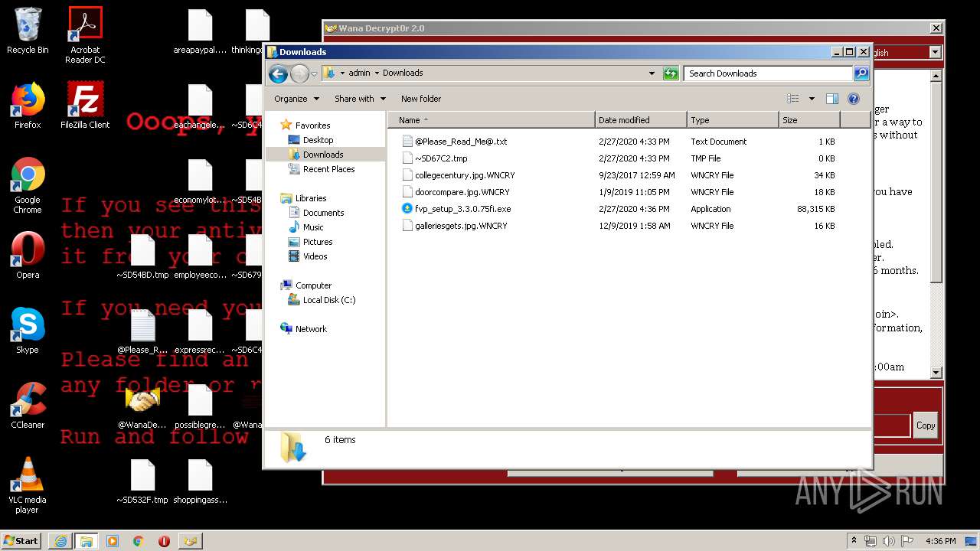Open Explorer Help icon
This screenshot has height=551, width=980.
coord(854,99)
